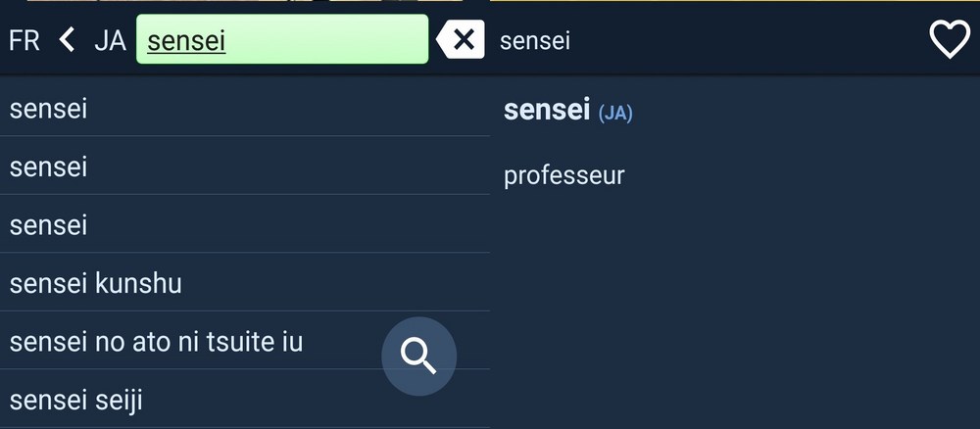Open the "sensei kunshu" entry
This screenshot has width=980, height=429.
coord(96,284)
